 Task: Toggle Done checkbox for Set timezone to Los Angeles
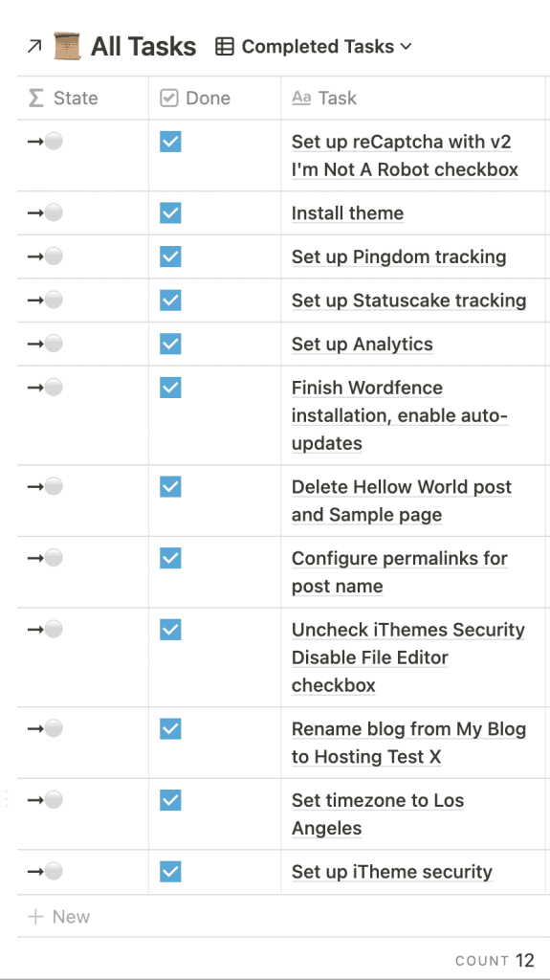coord(170,800)
